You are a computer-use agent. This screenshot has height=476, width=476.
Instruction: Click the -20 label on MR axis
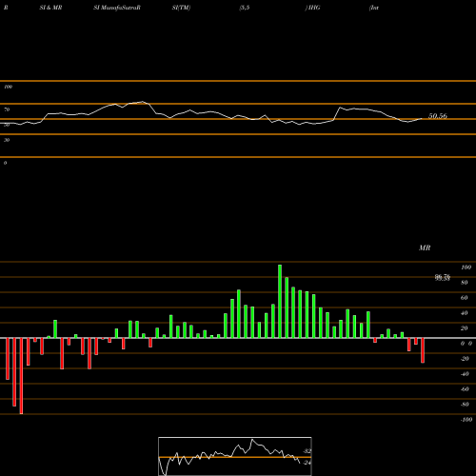pos(465,359)
